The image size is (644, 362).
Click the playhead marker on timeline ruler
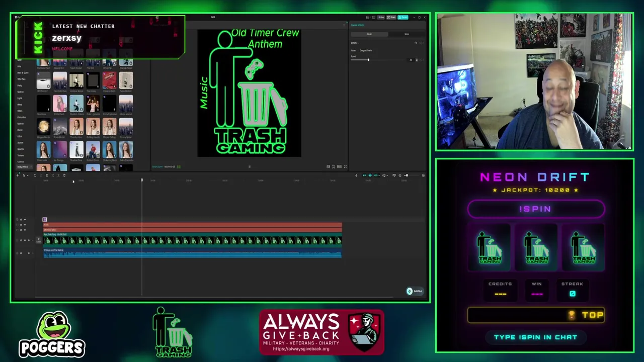(x=142, y=180)
